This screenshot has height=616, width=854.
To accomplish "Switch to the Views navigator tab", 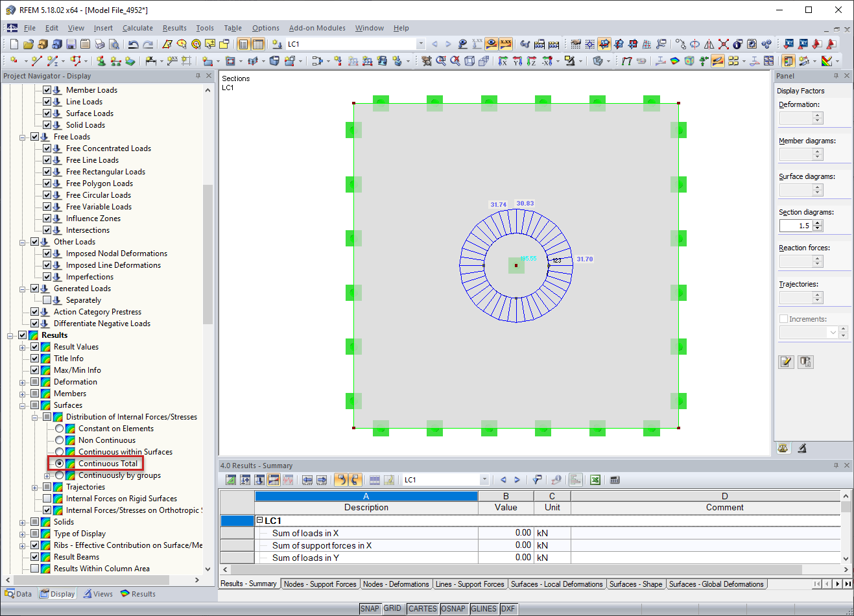I will click(97, 594).
